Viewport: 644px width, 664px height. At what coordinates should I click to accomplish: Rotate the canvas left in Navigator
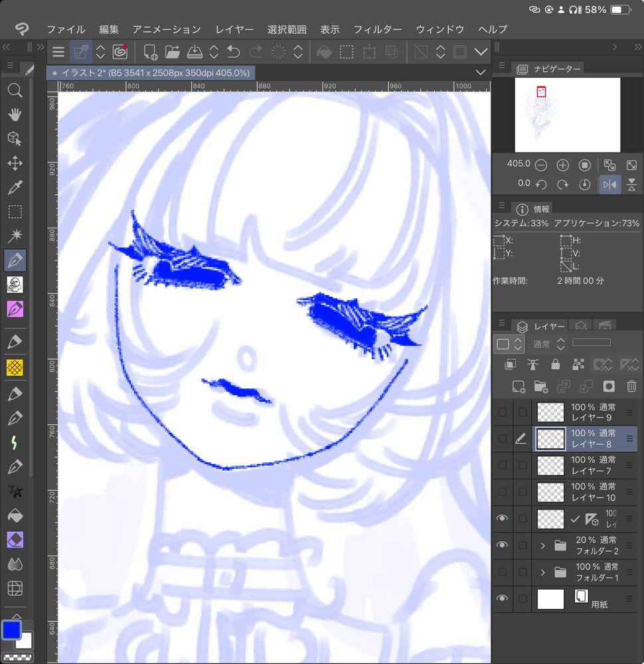pos(540,185)
